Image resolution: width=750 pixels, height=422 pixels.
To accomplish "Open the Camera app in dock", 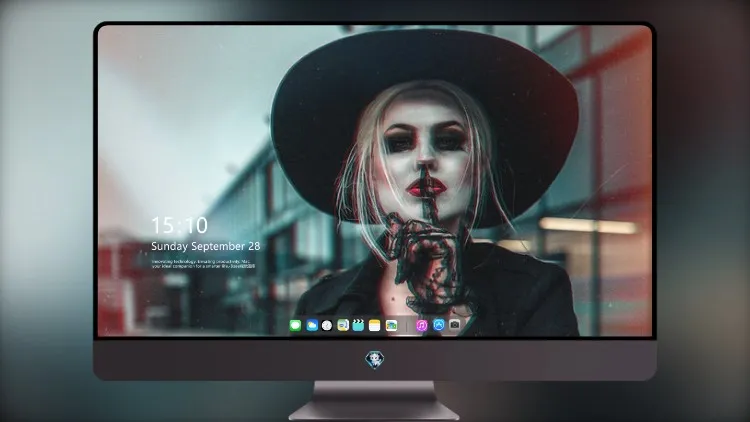I will coord(455,325).
